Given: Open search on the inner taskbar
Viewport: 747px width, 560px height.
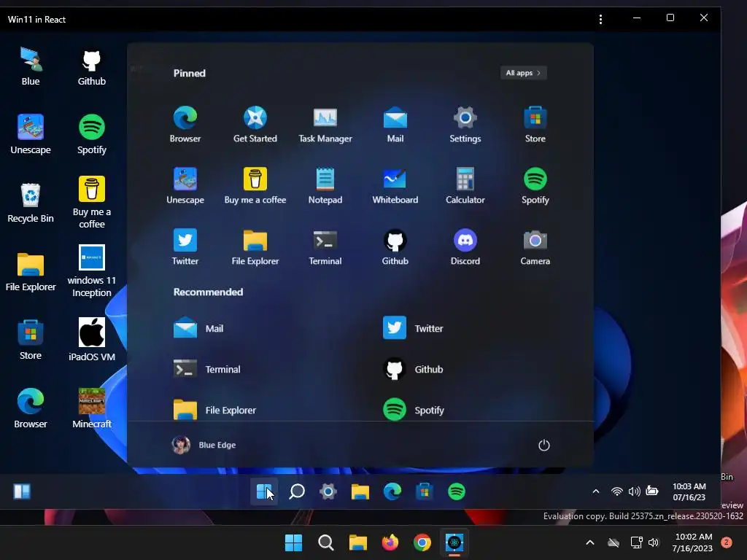Looking at the screenshot, I should pos(296,491).
